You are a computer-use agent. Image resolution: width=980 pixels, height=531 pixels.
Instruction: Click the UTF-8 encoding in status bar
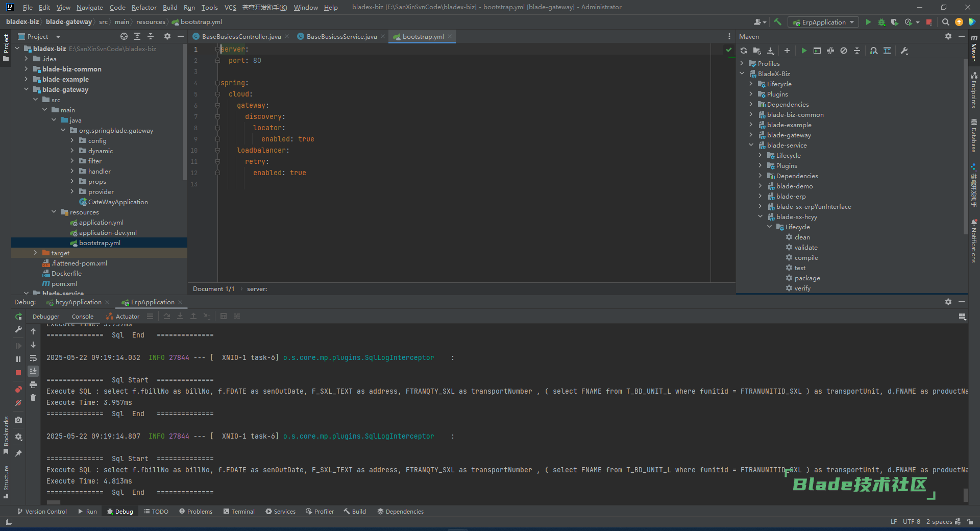point(912,521)
